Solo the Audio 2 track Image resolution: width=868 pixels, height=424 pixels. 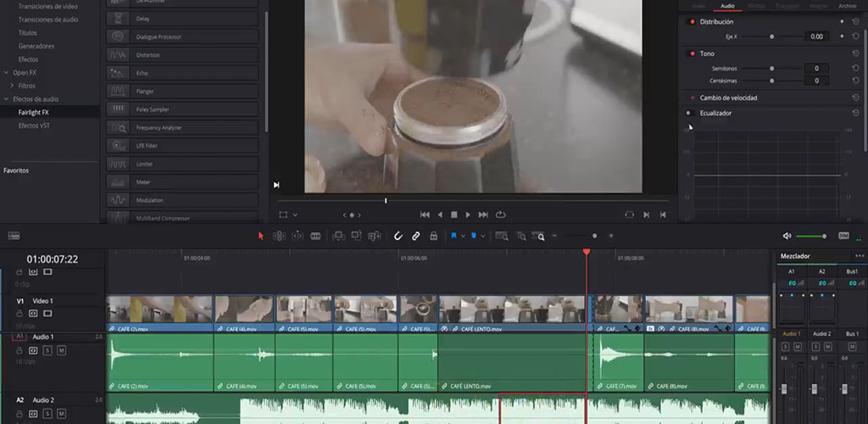[48, 413]
